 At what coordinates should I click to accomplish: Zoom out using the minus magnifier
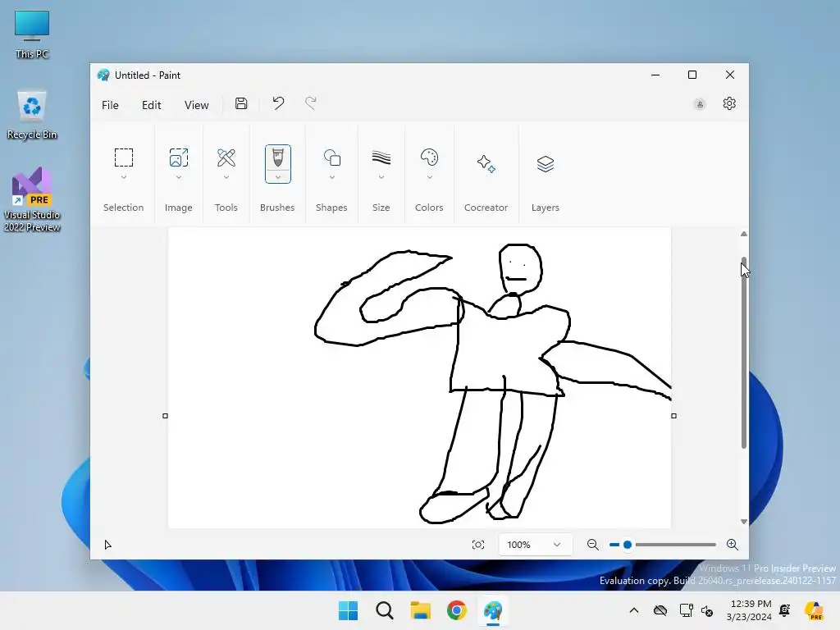click(x=592, y=545)
